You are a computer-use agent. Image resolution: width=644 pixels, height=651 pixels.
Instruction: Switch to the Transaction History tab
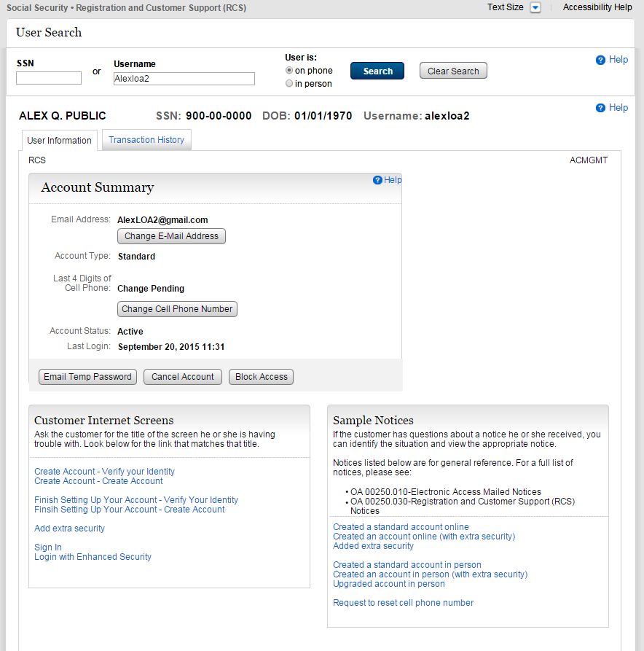(x=146, y=140)
